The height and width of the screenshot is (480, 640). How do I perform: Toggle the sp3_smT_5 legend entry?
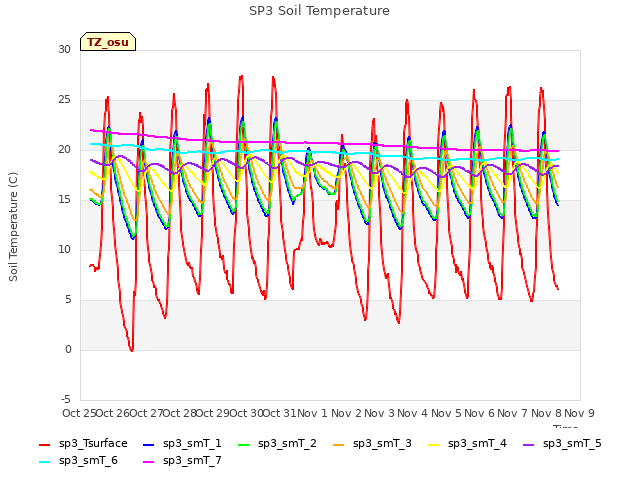(x=562, y=444)
